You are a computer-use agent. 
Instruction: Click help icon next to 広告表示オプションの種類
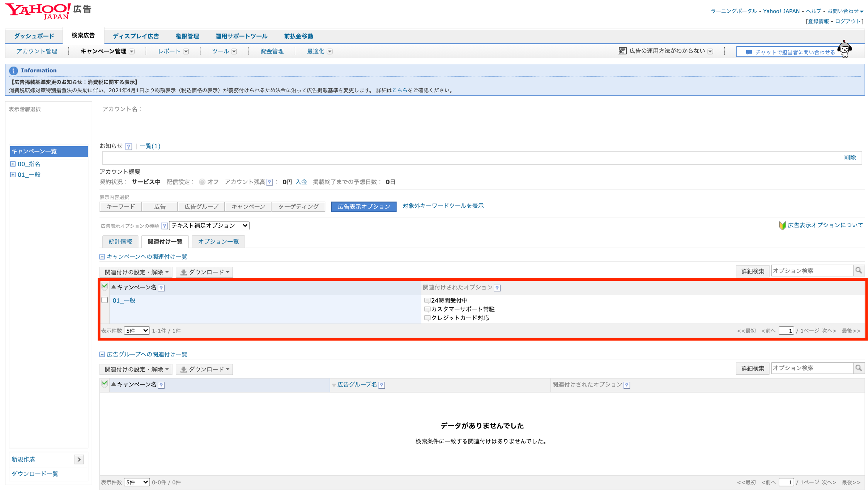pos(164,226)
